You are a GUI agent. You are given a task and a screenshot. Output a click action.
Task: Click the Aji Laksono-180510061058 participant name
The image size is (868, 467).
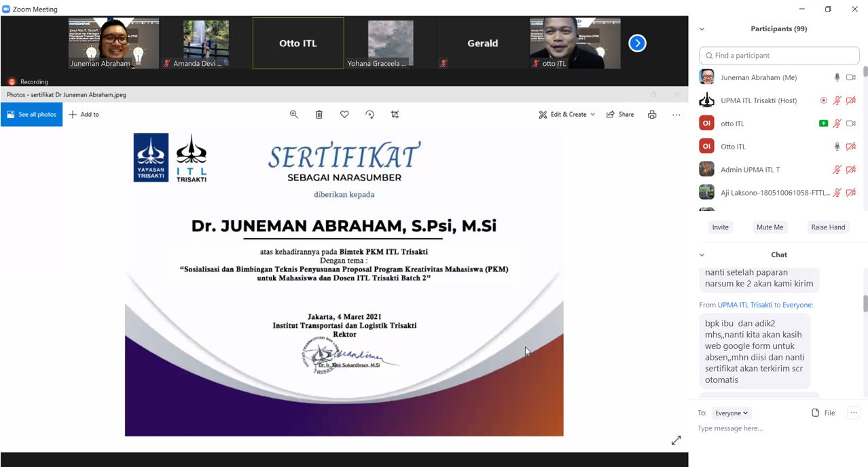click(775, 193)
